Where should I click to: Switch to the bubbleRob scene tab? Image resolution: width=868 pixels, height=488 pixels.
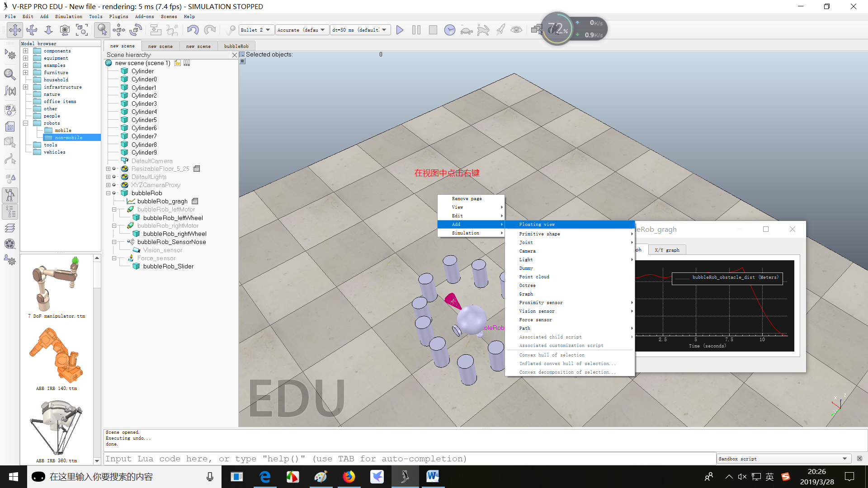click(x=236, y=46)
